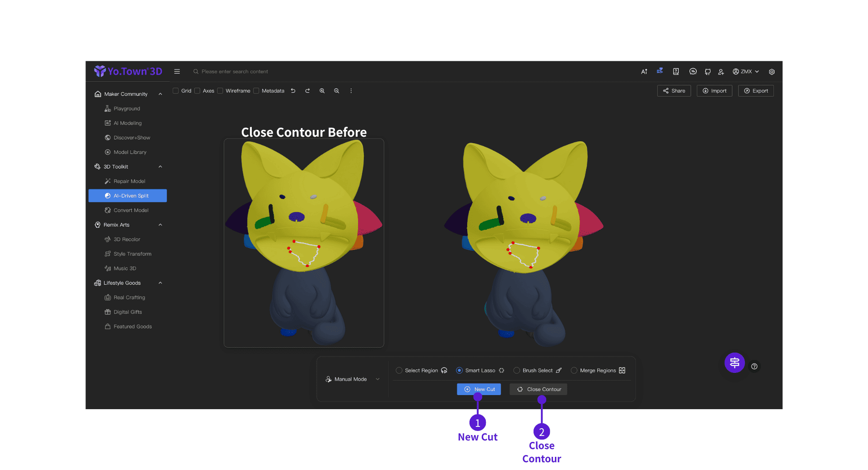This screenshot has height=470, width=868.
Task: Open the Manual Mode dropdown
Action: [x=353, y=379]
